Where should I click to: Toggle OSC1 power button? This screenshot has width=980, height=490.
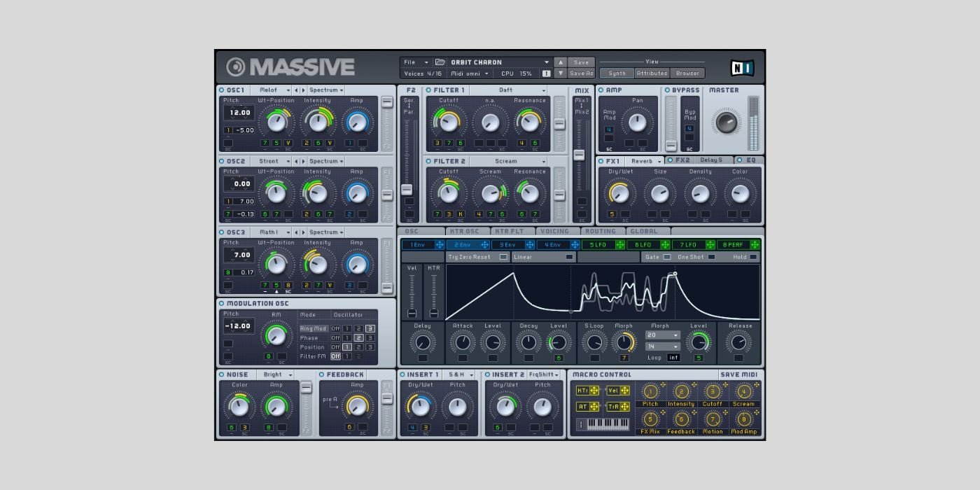(x=222, y=90)
